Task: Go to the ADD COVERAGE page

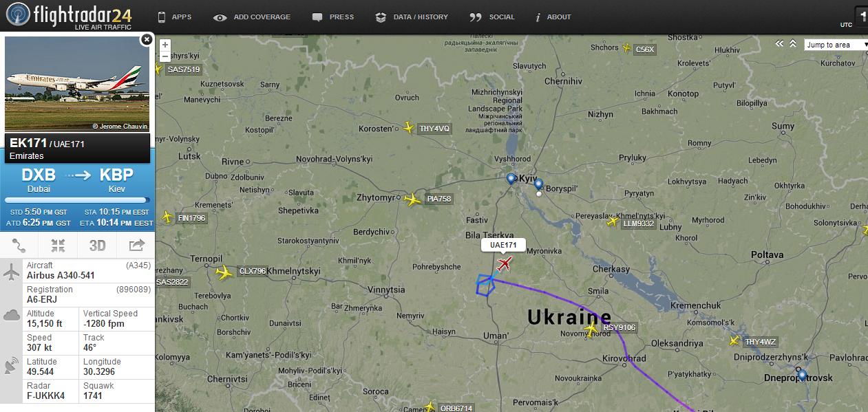Action: pyautogui.click(x=252, y=17)
